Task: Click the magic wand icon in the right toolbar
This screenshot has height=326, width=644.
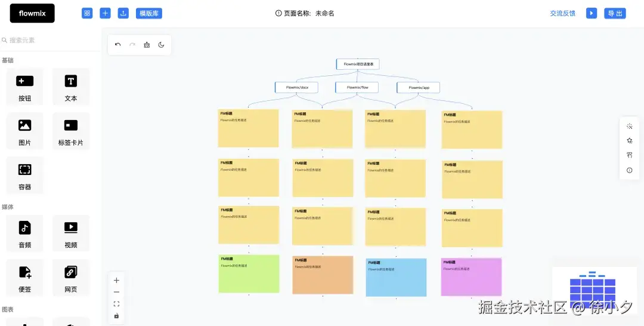Action: (629, 126)
